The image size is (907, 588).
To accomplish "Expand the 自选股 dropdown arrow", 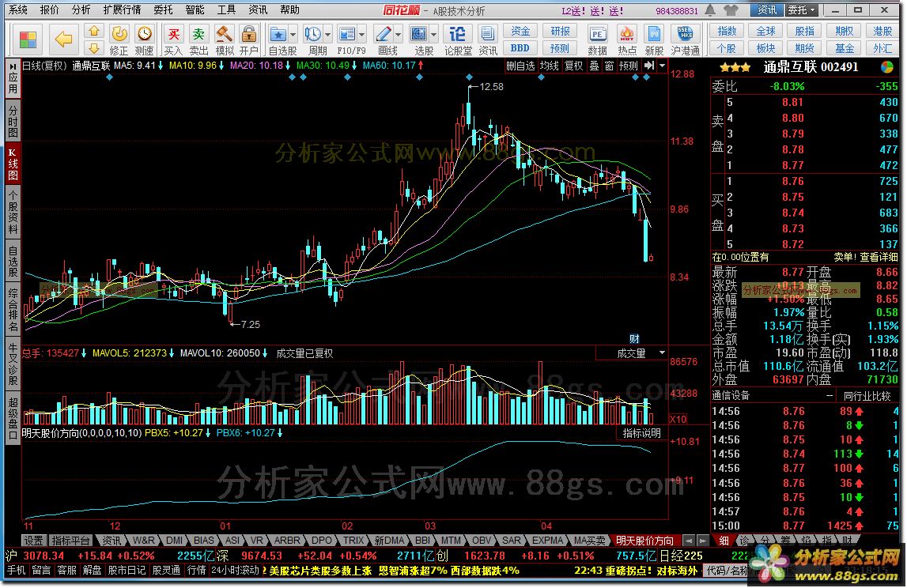I will (293, 35).
